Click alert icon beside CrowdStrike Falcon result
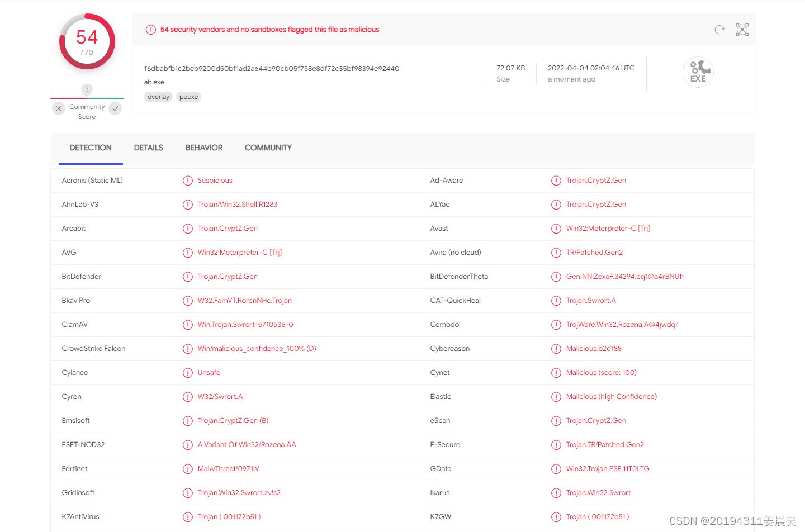The height and width of the screenshot is (532, 805). click(188, 349)
